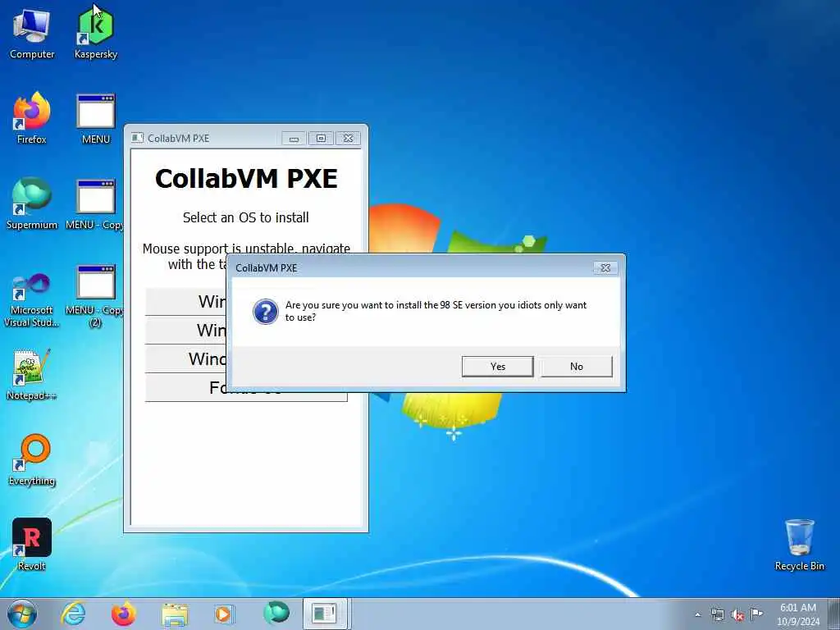The image size is (840, 630).
Task: Open Windows Media Player from taskbar
Action: (225, 614)
